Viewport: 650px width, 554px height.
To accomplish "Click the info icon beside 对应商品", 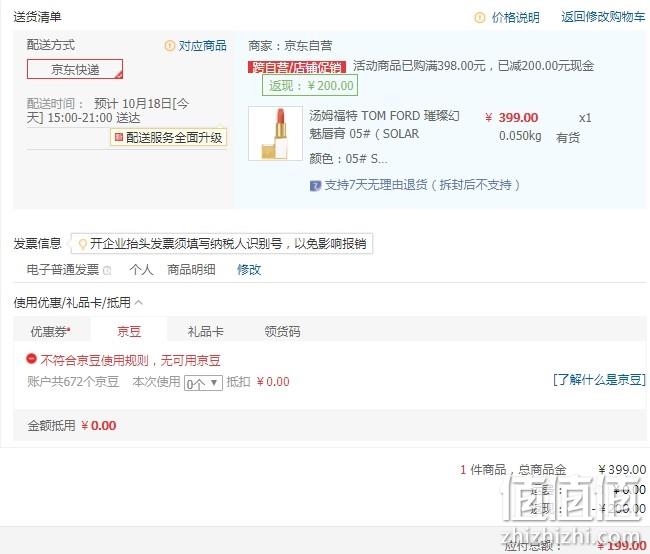I will (x=170, y=45).
